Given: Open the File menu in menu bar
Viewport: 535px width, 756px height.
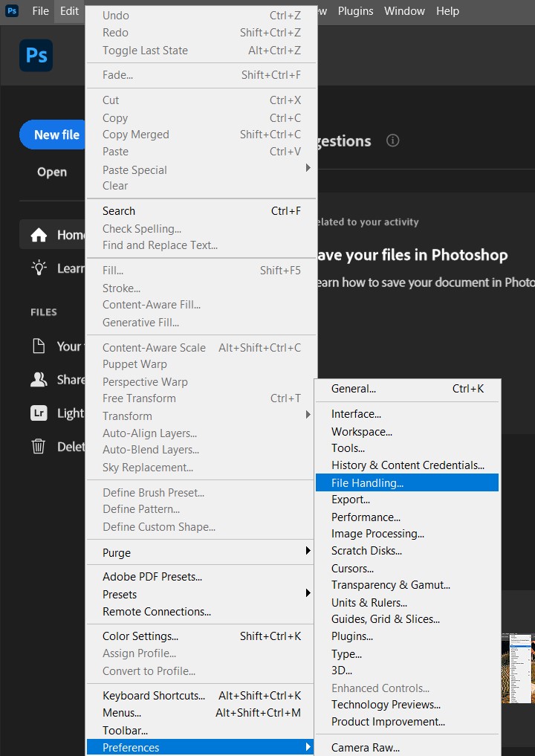Looking at the screenshot, I should coord(40,11).
